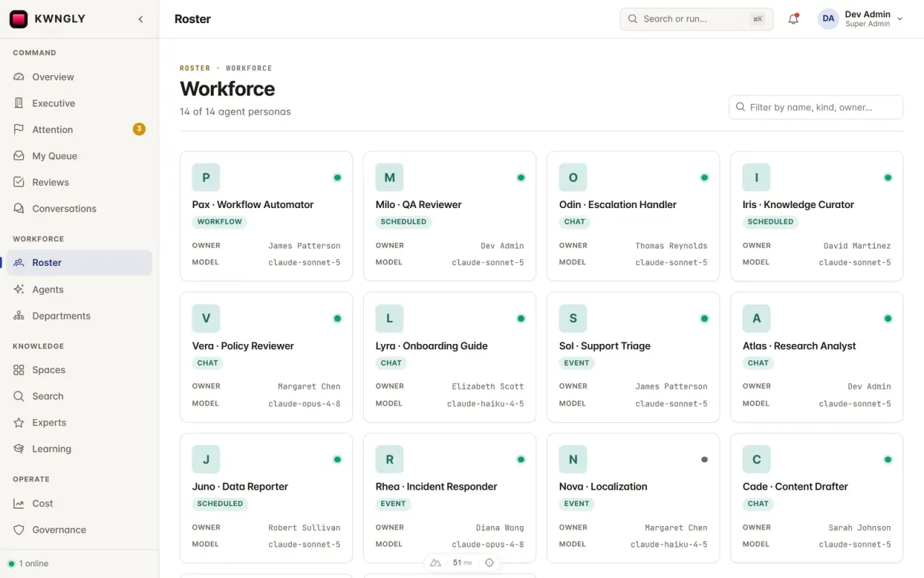Click the Roster people icon
This screenshot has height=578, width=924.
19,263
